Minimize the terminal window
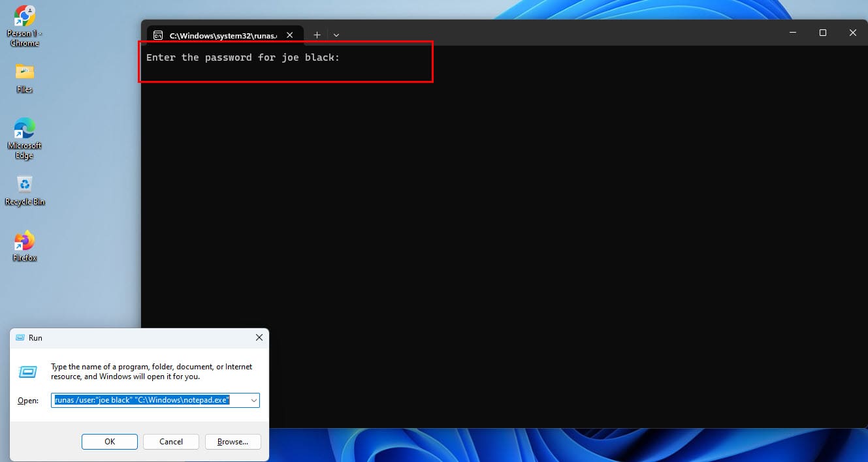 coord(793,33)
